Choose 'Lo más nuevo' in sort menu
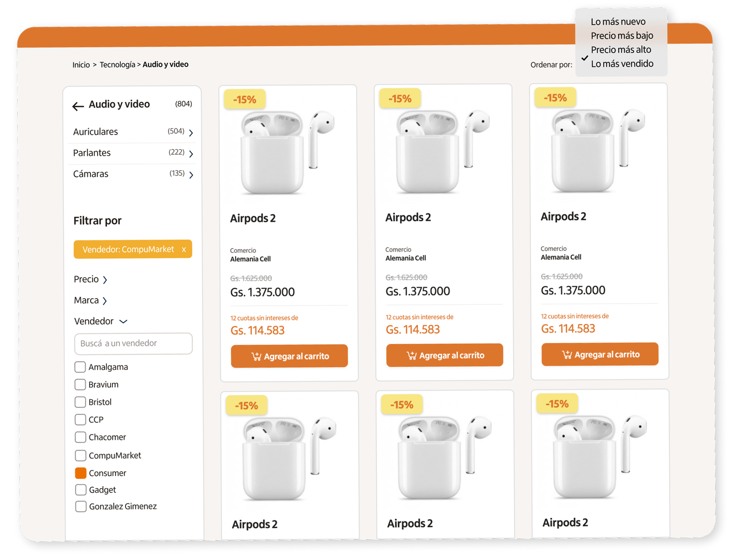This screenshot has width=735, height=560. pyautogui.click(x=618, y=22)
